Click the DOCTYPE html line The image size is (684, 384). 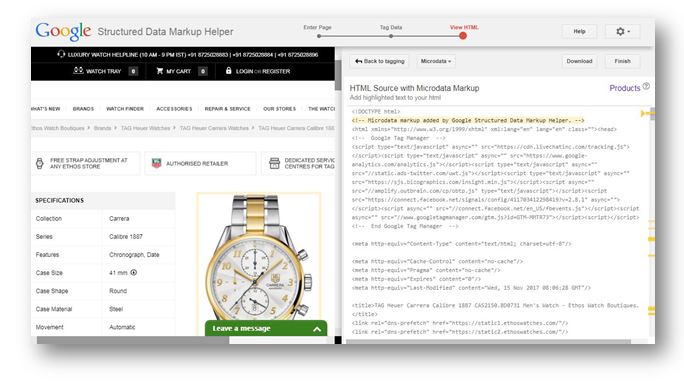[x=376, y=112]
